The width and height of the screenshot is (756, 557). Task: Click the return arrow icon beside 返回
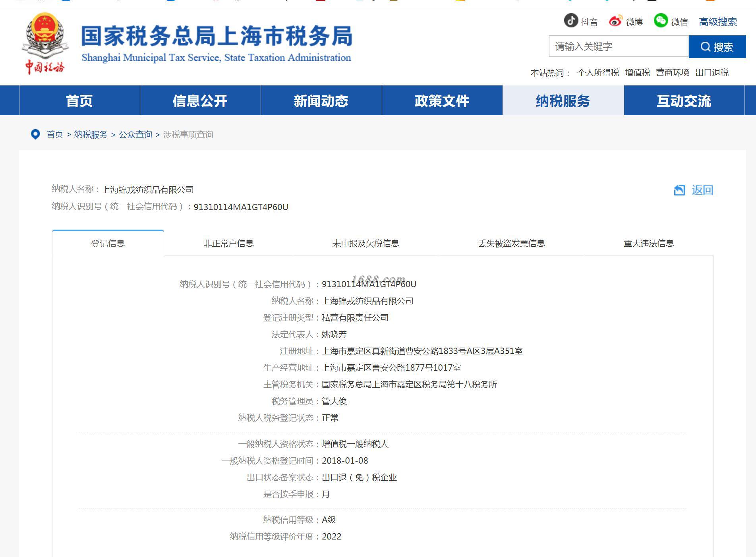(679, 190)
